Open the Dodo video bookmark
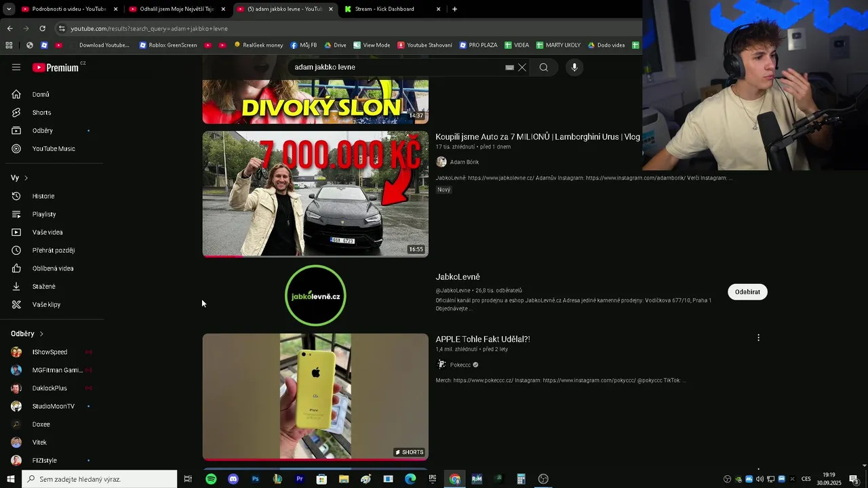This screenshot has width=868, height=488. pyautogui.click(x=606, y=45)
